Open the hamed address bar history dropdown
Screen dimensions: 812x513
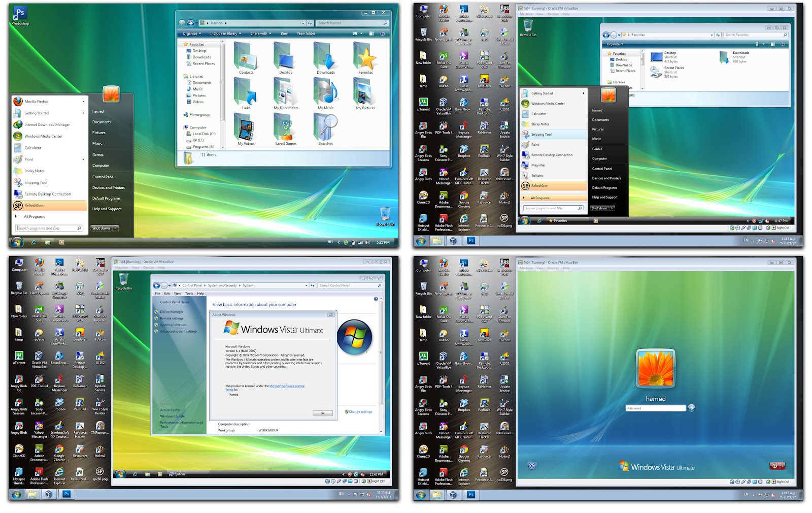tap(303, 23)
